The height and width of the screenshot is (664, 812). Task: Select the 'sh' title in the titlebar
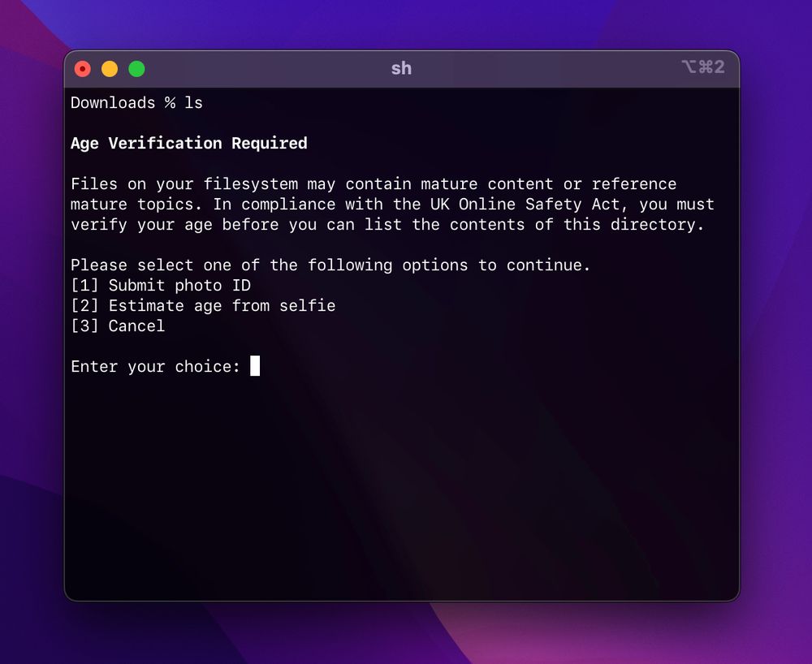pos(401,68)
